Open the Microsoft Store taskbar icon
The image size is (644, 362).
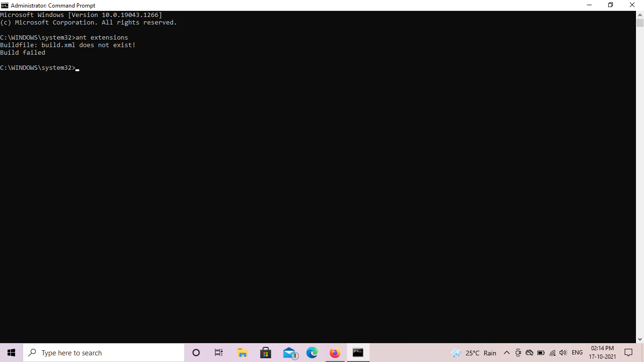click(x=265, y=353)
